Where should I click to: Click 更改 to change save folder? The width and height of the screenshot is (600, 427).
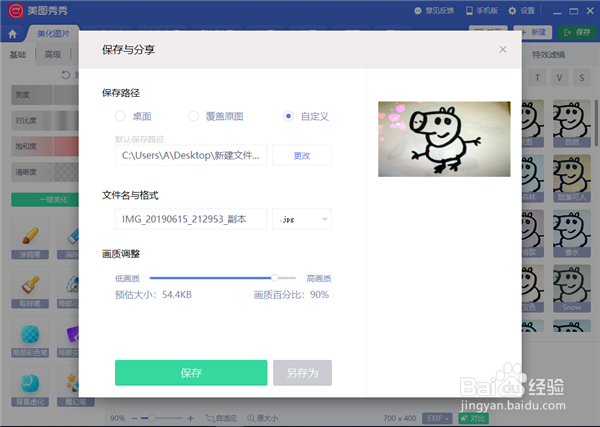pyautogui.click(x=302, y=155)
